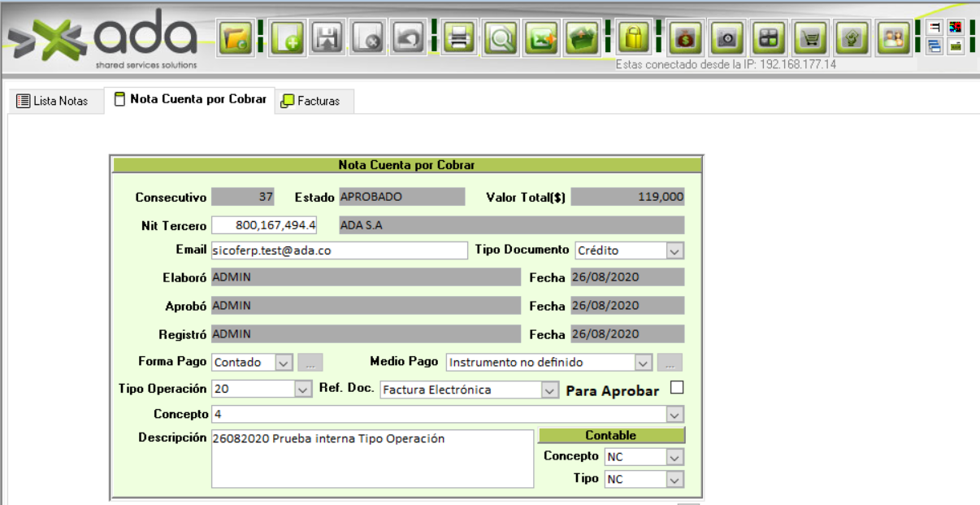
Task: Open the Forma Pago dropdown
Action: (x=283, y=363)
